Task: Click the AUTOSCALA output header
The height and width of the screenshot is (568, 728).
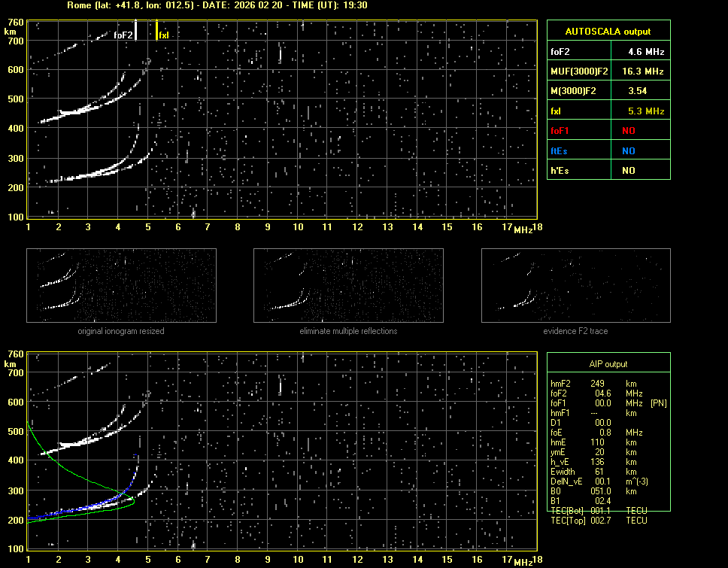Action: [608, 32]
